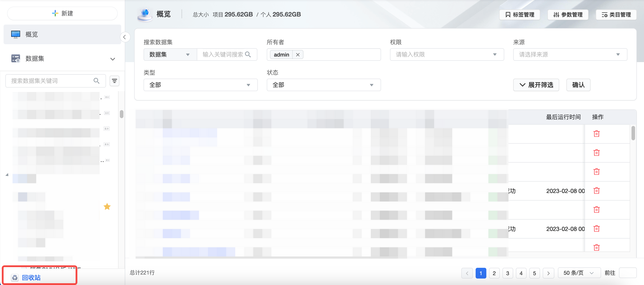The image size is (644, 285).
Task: Open the 来源 source dropdown
Action: [570, 54]
